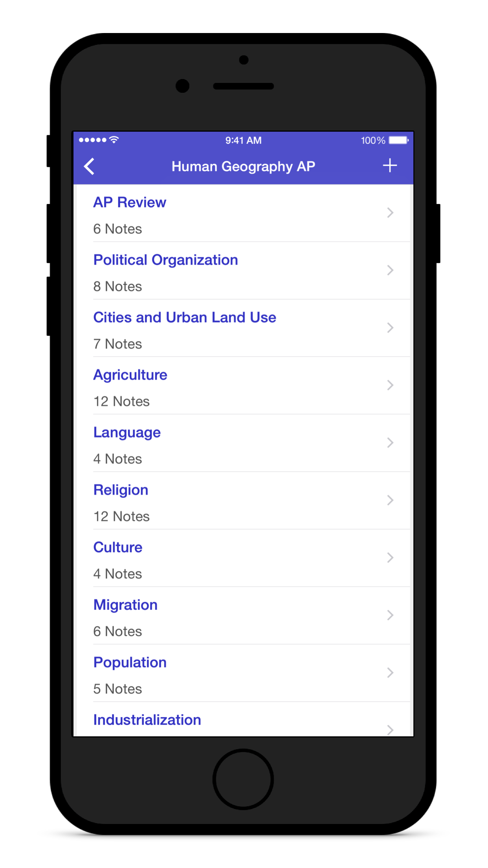The image size is (488, 868).
Task: Tap the 12 Notes label under Agriculture
Action: pos(121,401)
